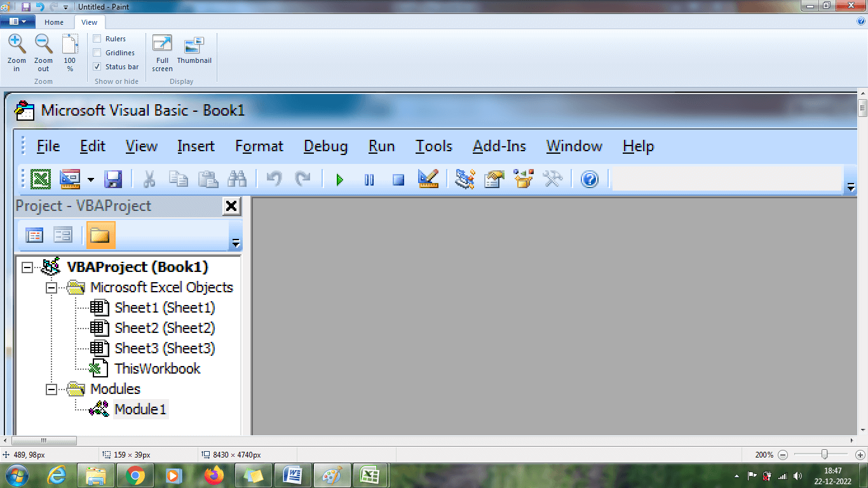
Task: Enable the Gridlines checkbox
Action: pyautogui.click(x=97, y=53)
